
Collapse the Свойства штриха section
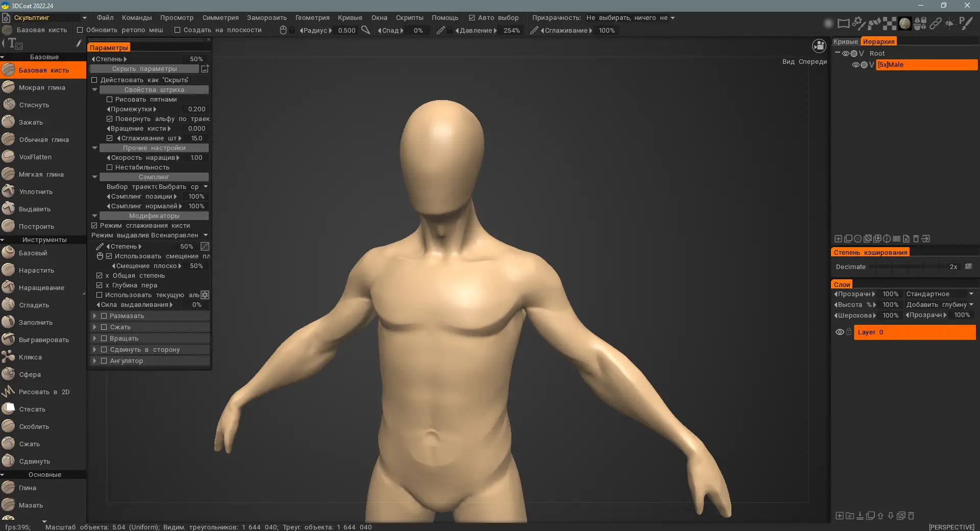[94, 90]
